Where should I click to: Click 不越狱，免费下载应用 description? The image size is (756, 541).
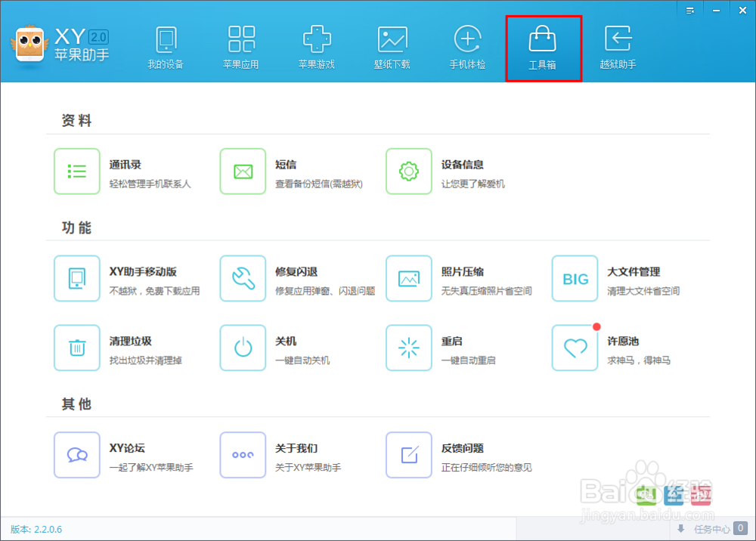coord(154,291)
